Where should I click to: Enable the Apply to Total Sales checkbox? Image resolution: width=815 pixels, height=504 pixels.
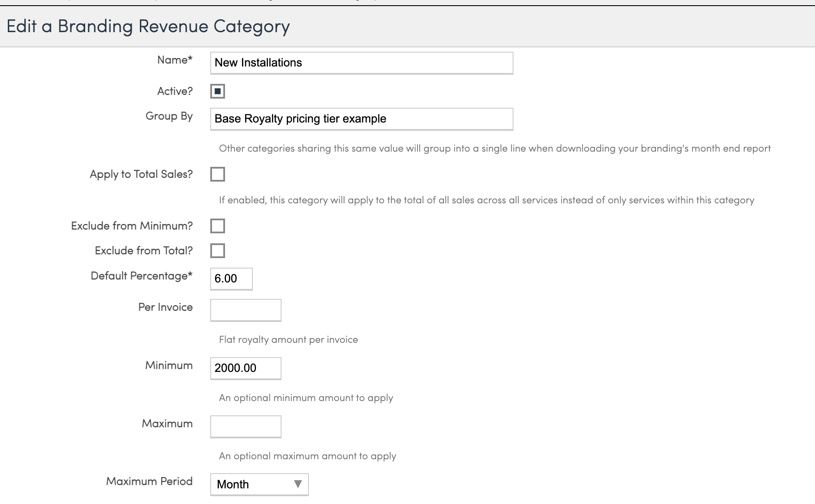(218, 174)
